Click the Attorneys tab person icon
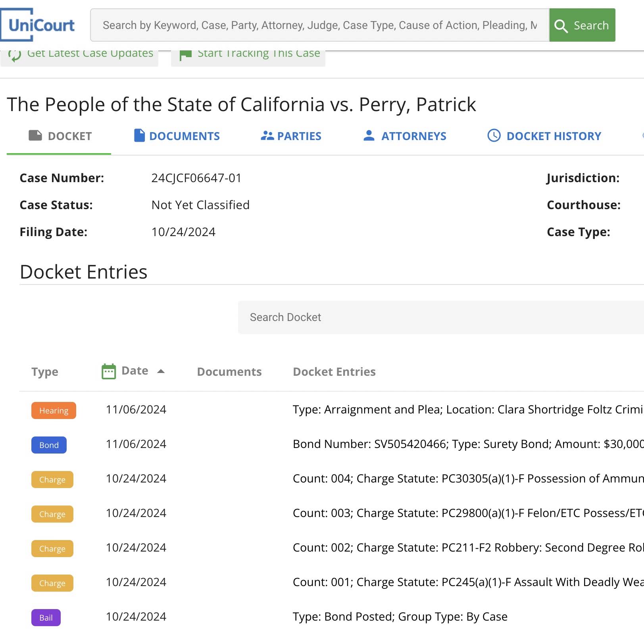 pos(369,135)
